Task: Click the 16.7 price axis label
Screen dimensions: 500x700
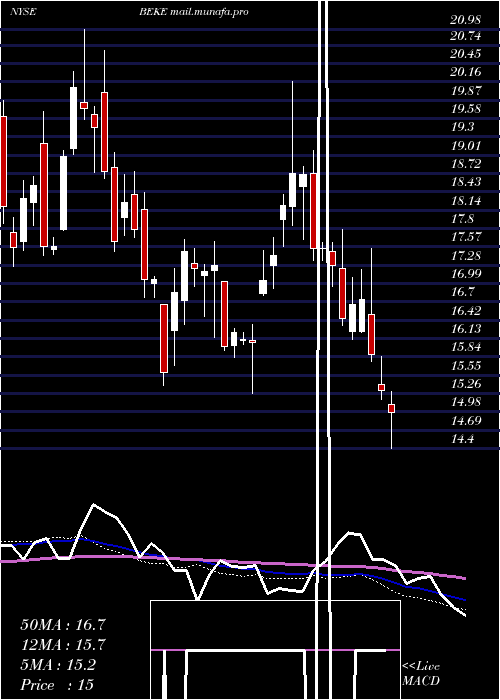Action: click(462, 292)
